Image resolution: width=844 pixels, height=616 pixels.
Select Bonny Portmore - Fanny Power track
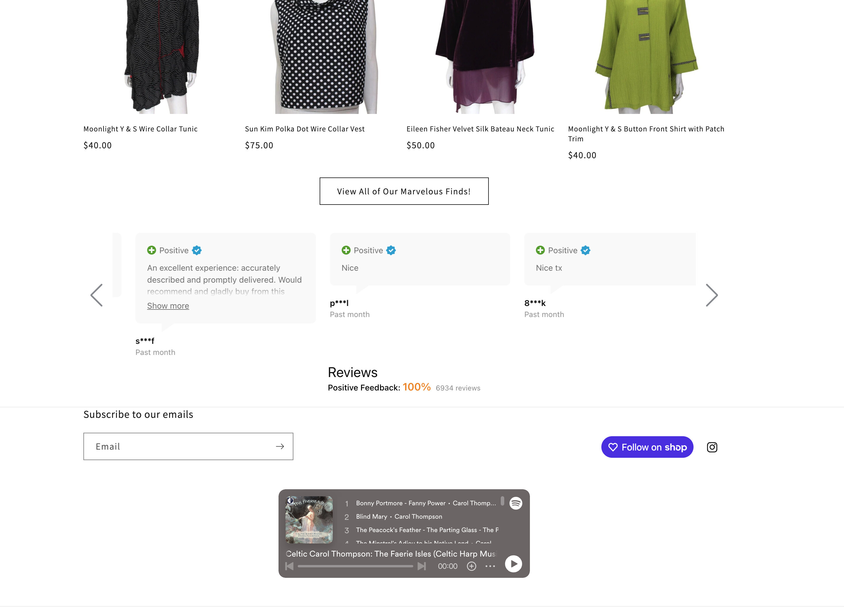(401, 504)
